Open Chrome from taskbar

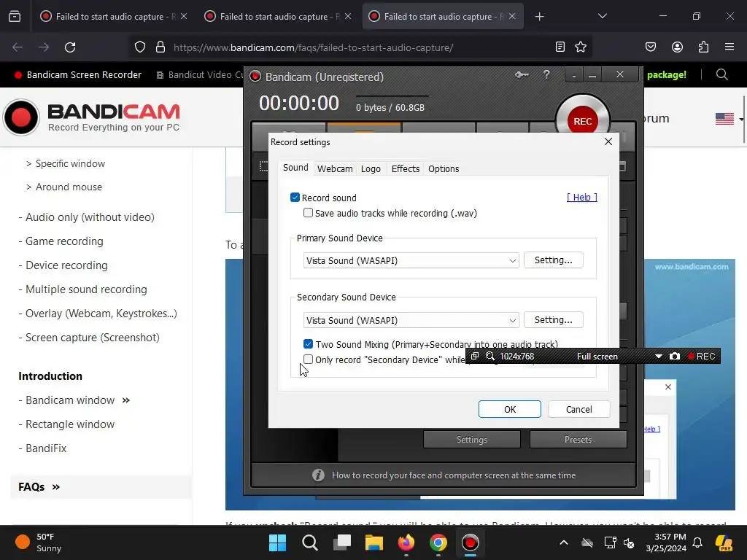click(x=438, y=542)
